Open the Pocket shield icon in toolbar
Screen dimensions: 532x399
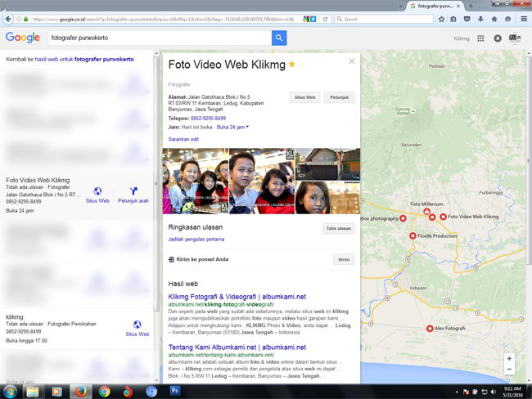coord(467,19)
